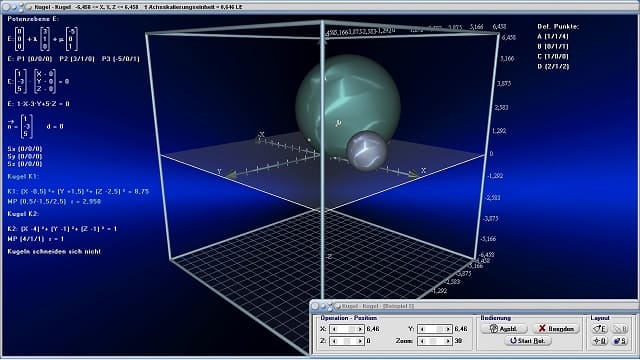Decrease Zoom with the left arrow
Viewport: 640px width, 360px height.
(422, 341)
